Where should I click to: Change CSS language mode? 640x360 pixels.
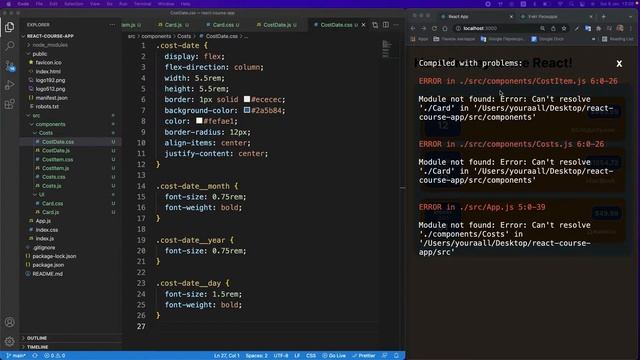point(311,356)
